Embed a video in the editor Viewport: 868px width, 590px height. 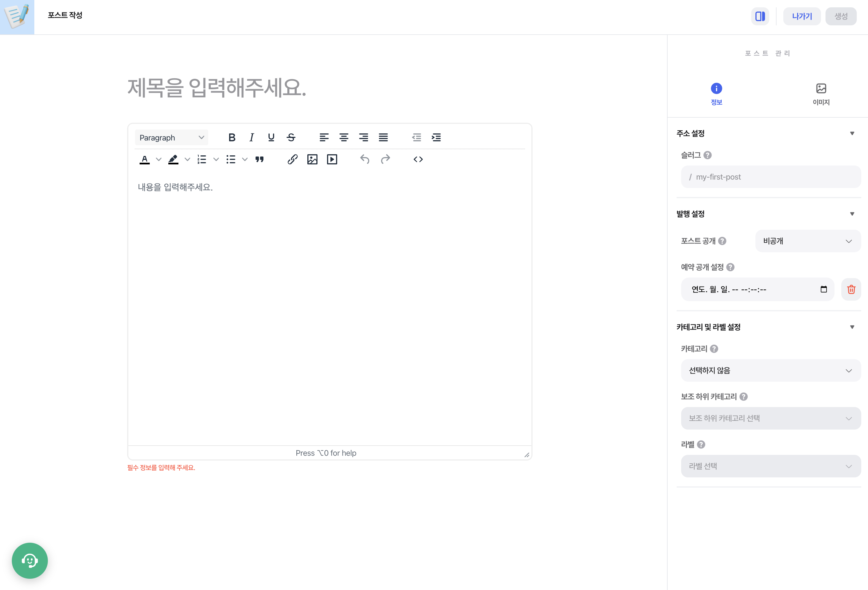[332, 159]
